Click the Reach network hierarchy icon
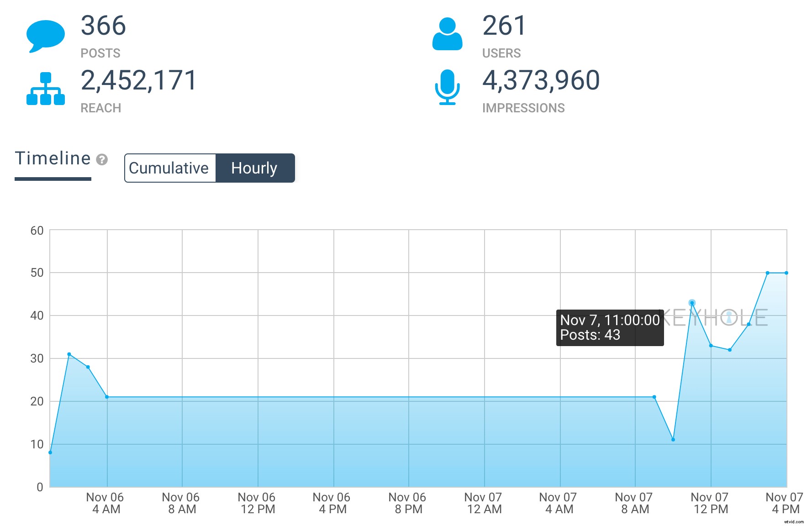Screen dimensions: 812x526 click(x=45, y=89)
